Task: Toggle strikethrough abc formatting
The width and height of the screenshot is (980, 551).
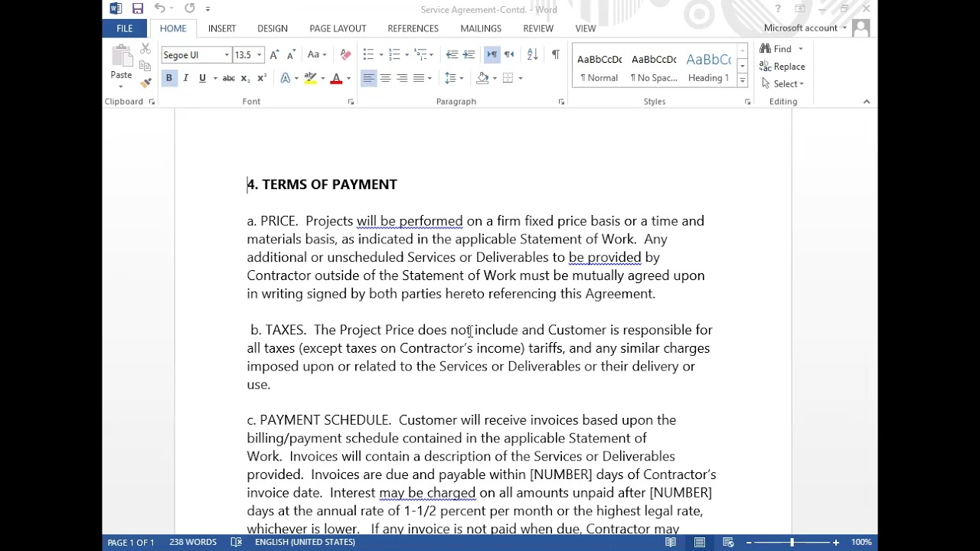Action: [228, 78]
